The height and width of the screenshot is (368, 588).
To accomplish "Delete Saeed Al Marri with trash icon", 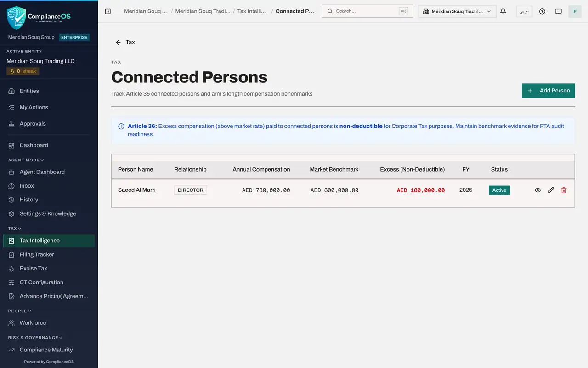I will click(x=564, y=190).
